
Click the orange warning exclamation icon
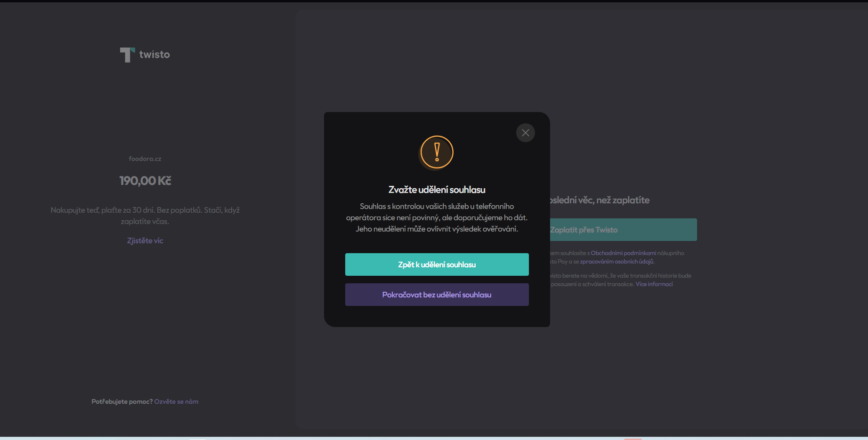pyautogui.click(x=437, y=152)
